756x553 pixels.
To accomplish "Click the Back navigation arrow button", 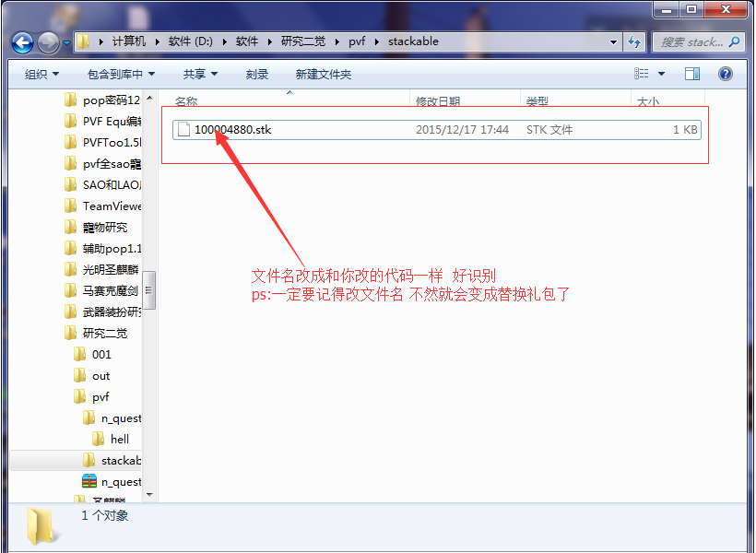I will pyautogui.click(x=23, y=42).
